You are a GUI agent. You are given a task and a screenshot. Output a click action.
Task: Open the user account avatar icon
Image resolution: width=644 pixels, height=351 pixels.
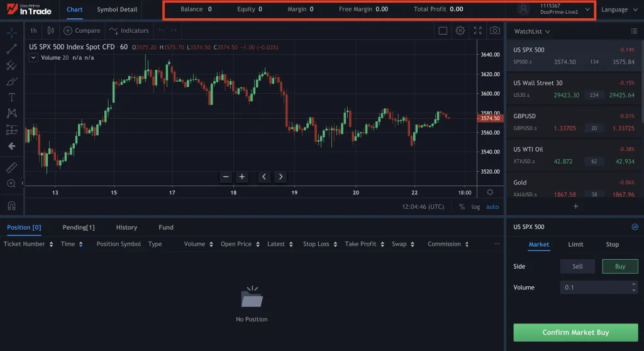(523, 9)
